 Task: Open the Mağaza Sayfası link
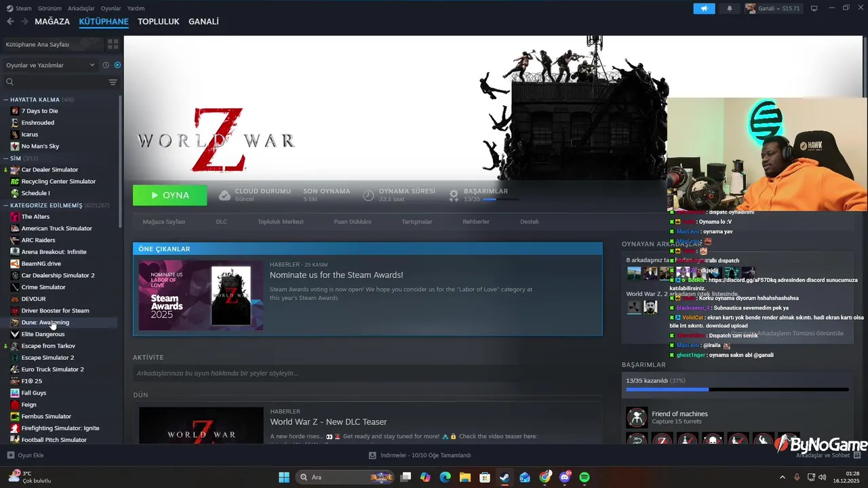164,222
